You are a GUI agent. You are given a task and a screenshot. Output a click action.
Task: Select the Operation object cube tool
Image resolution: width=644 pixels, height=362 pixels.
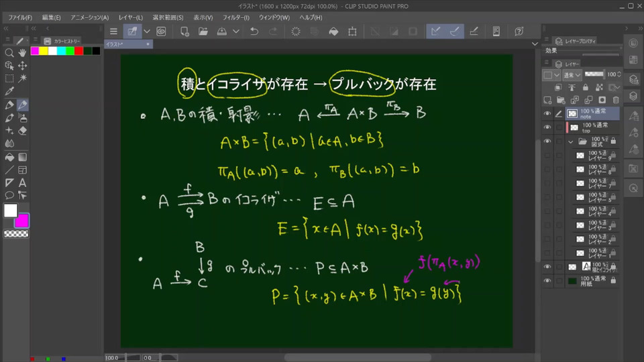tap(9, 65)
